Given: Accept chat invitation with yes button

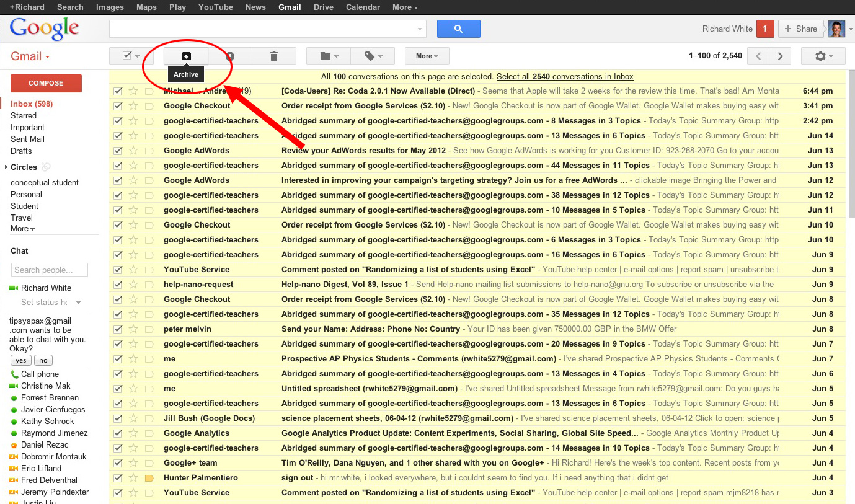Looking at the screenshot, I should tap(20, 360).
